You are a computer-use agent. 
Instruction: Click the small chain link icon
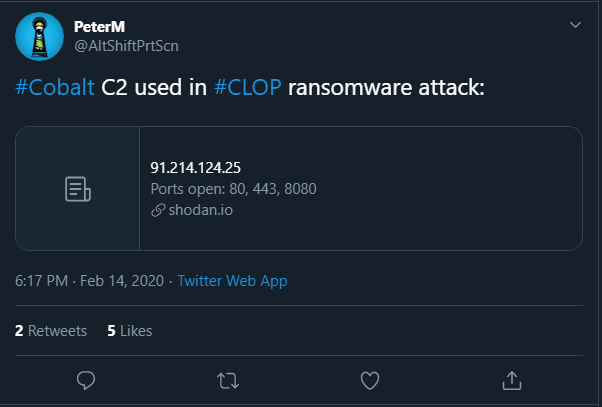(157, 210)
